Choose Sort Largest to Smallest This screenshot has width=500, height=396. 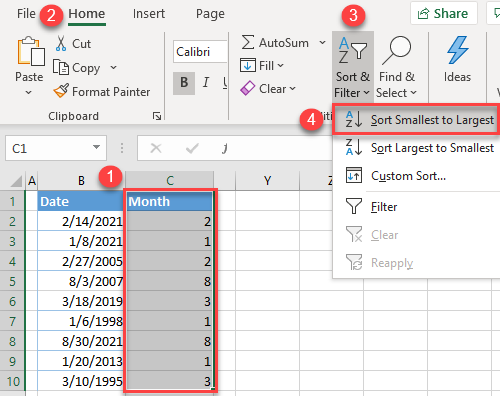coord(416,148)
